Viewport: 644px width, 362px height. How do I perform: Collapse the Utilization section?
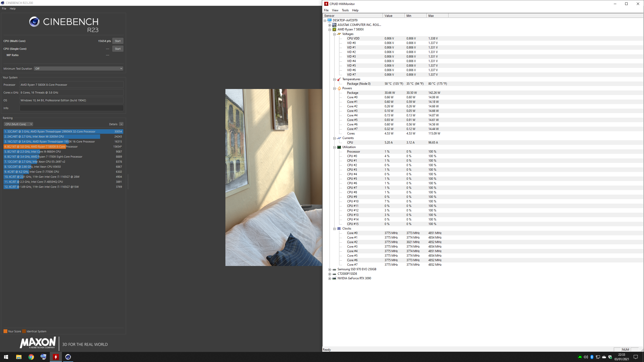point(335,147)
